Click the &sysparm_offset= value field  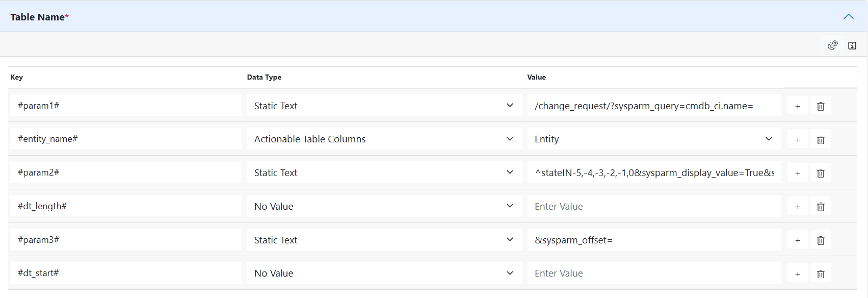[x=654, y=240]
